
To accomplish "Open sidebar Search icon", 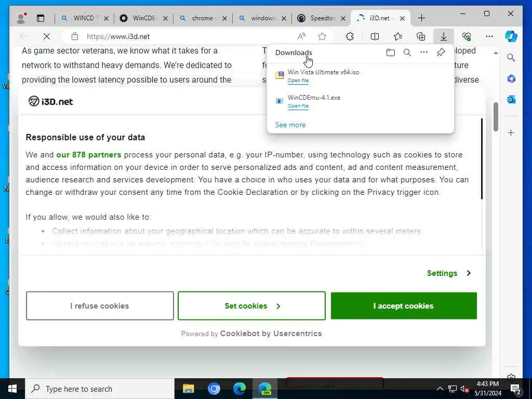I will [x=511, y=58].
